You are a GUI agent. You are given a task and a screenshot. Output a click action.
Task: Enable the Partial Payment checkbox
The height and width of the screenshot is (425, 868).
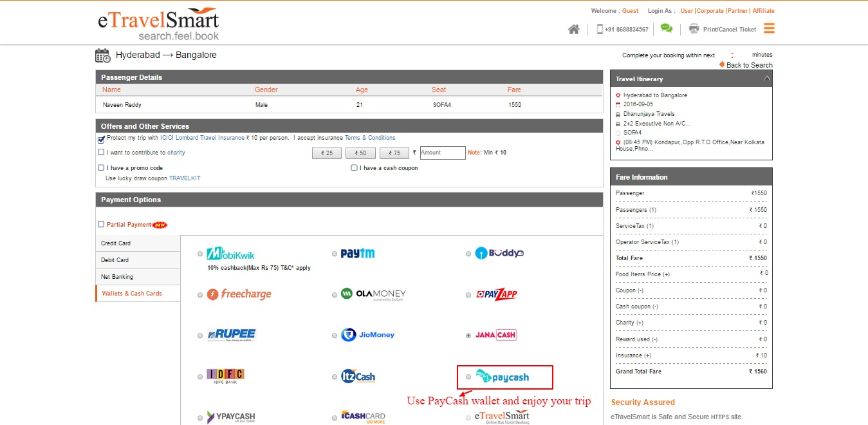click(101, 225)
